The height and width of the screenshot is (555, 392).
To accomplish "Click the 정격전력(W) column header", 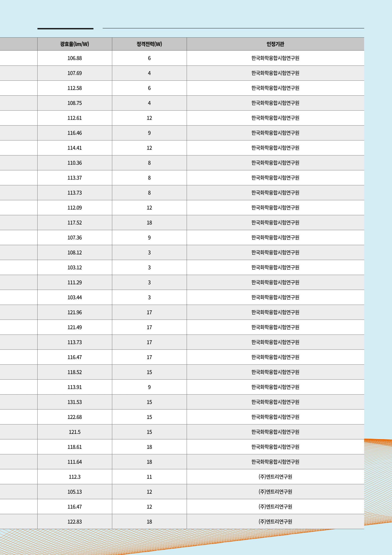I will point(149,44).
